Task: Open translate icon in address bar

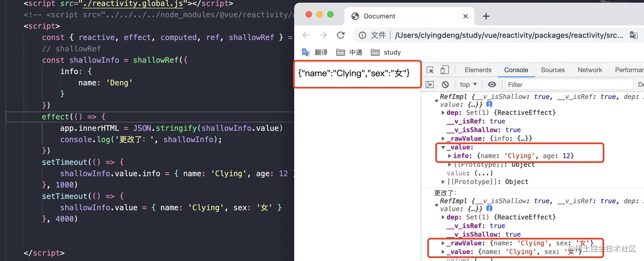Action: [x=634, y=35]
